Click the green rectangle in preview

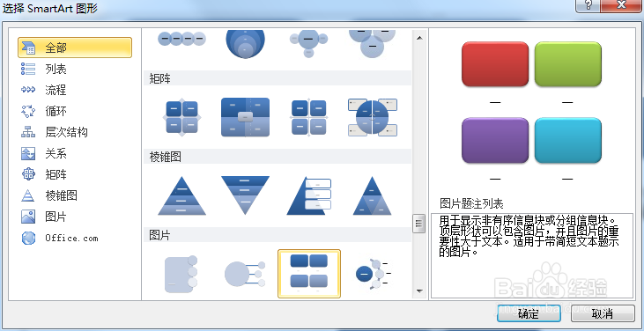(568, 64)
